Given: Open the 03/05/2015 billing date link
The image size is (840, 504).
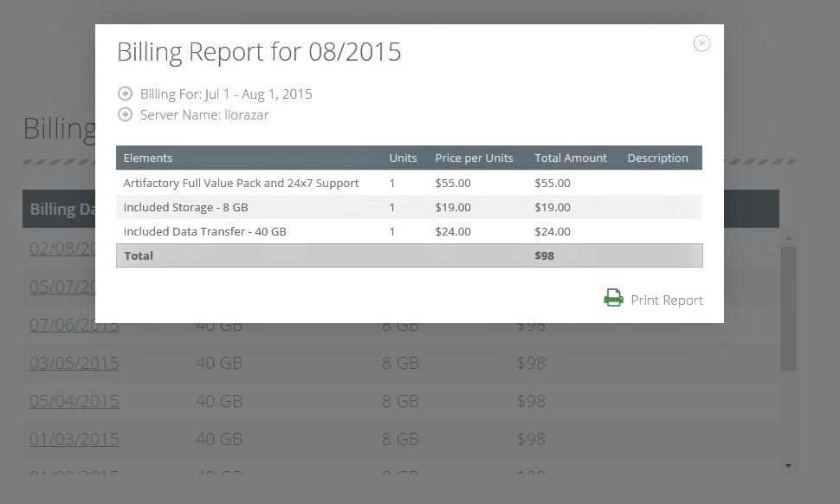Looking at the screenshot, I should tap(74, 363).
